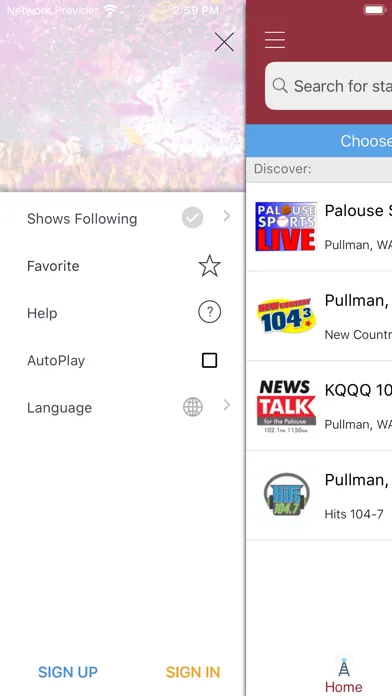This screenshot has height=696, width=392.
Task: Select the Hits 104-7 subtitle text
Action: [x=354, y=514]
